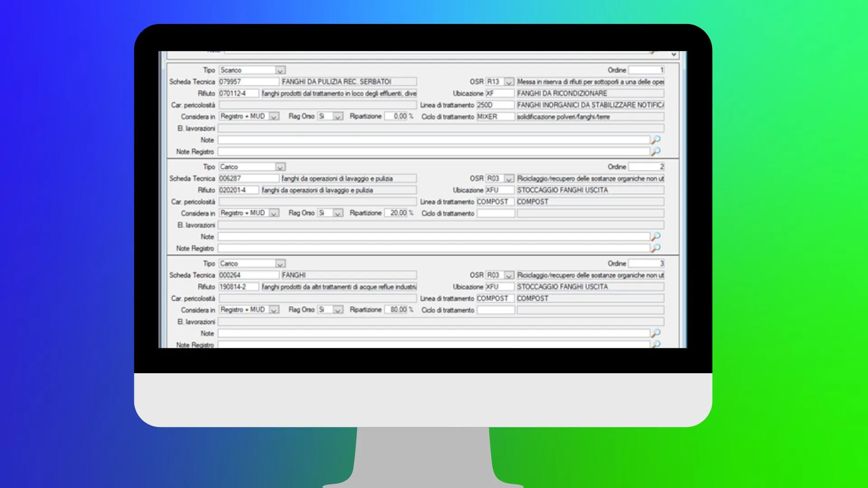Viewport: 868px width, 488px height.
Task: Click Scheda Tecnica field containing 079957
Action: tap(249, 82)
